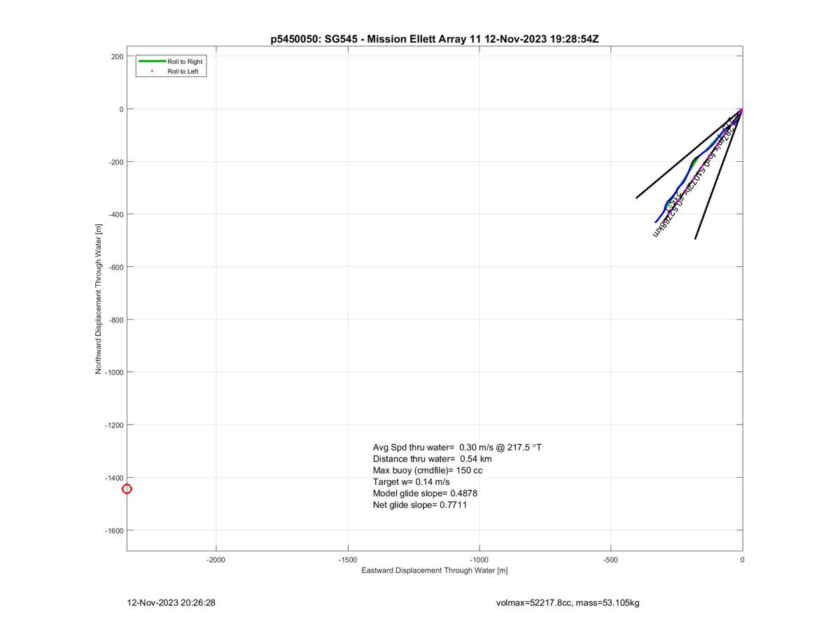Click the y-axis tick label -600
Image resolution: width=840 pixels, height=620 pixels.
[x=115, y=267]
